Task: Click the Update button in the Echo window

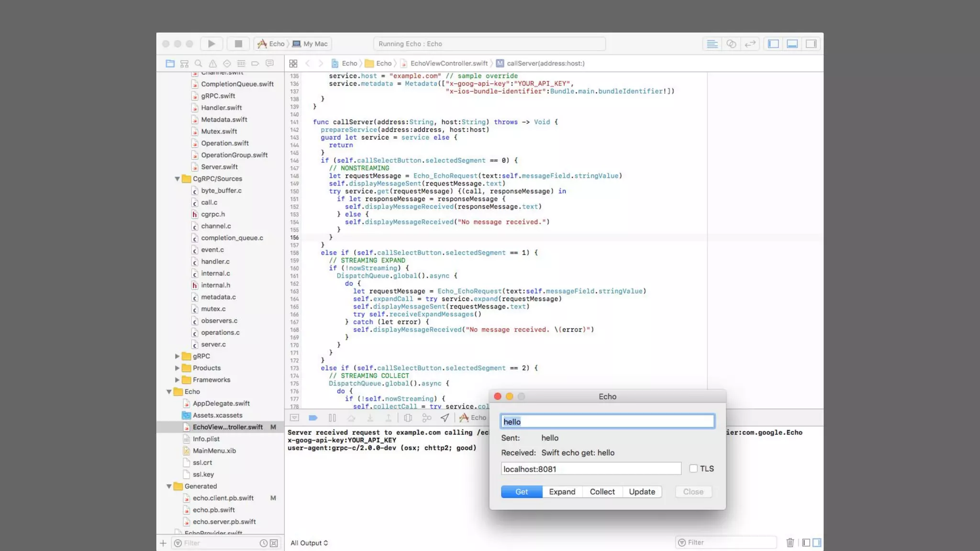Action: tap(642, 492)
